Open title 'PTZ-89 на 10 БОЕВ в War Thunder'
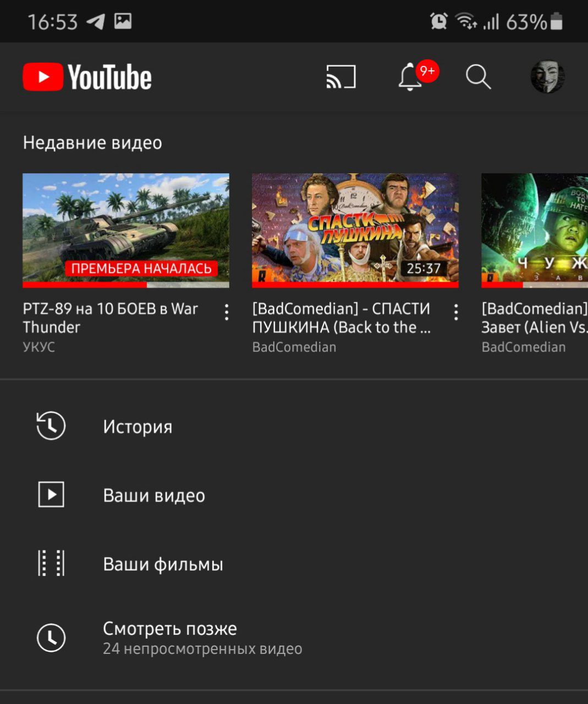This screenshot has height=704, width=588. [110, 318]
